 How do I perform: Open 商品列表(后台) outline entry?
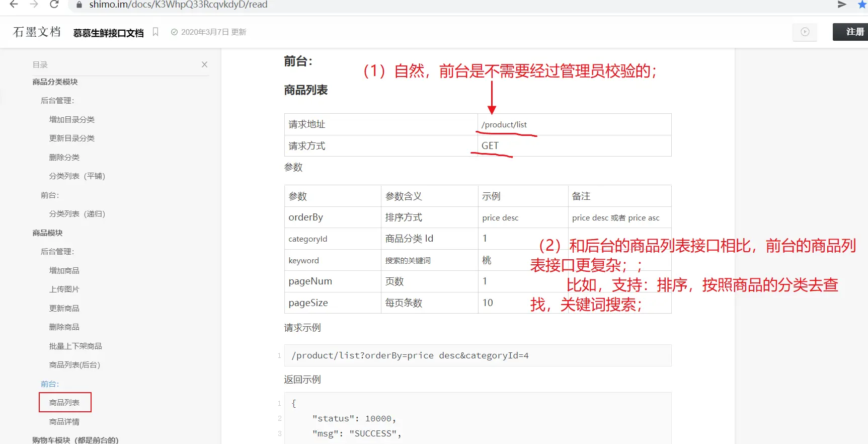point(74,365)
